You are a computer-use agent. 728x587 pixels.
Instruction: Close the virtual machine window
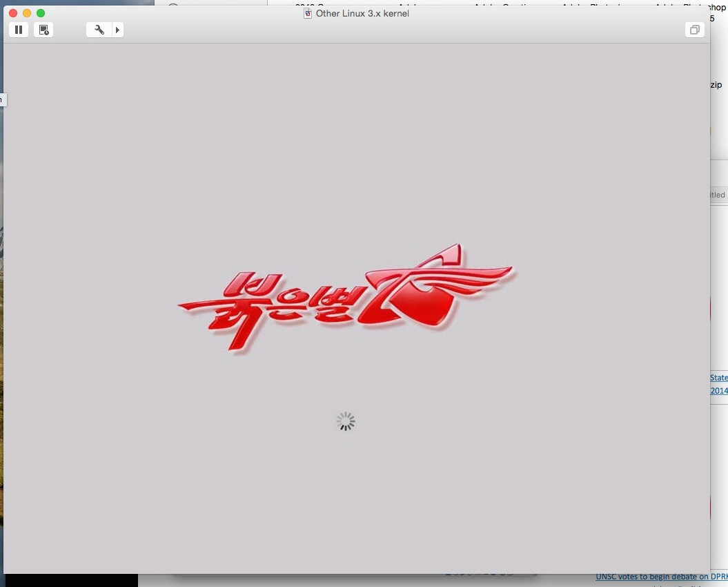click(13, 13)
